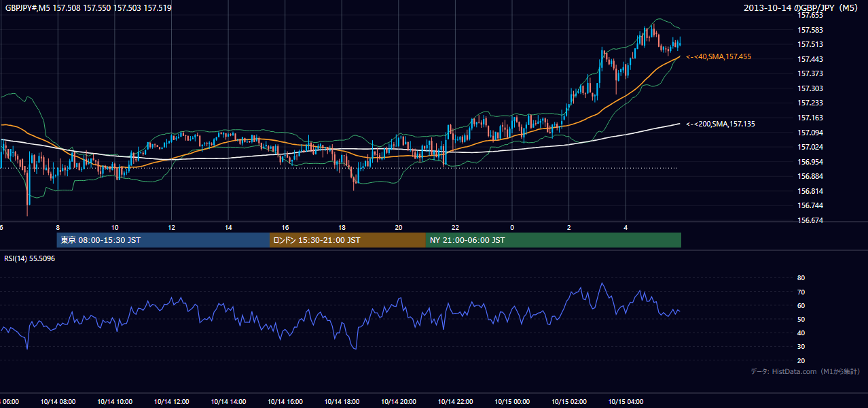
Task: Click the 10/14 22:00 date axis label
Action: (x=455, y=401)
